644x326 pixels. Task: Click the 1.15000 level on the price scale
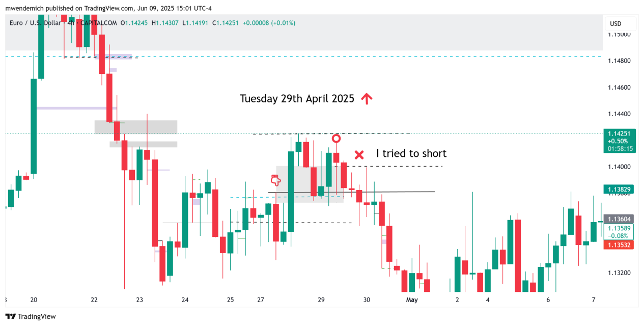tap(619, 34)
